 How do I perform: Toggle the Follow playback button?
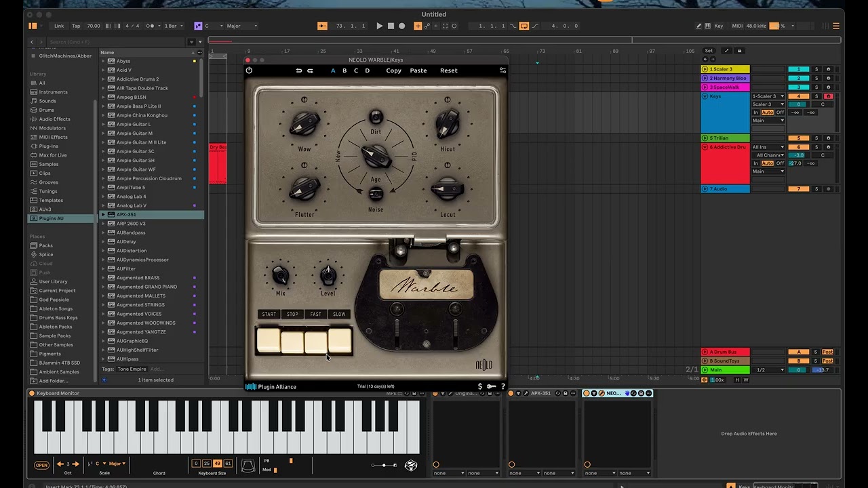[x=323, y=26]
